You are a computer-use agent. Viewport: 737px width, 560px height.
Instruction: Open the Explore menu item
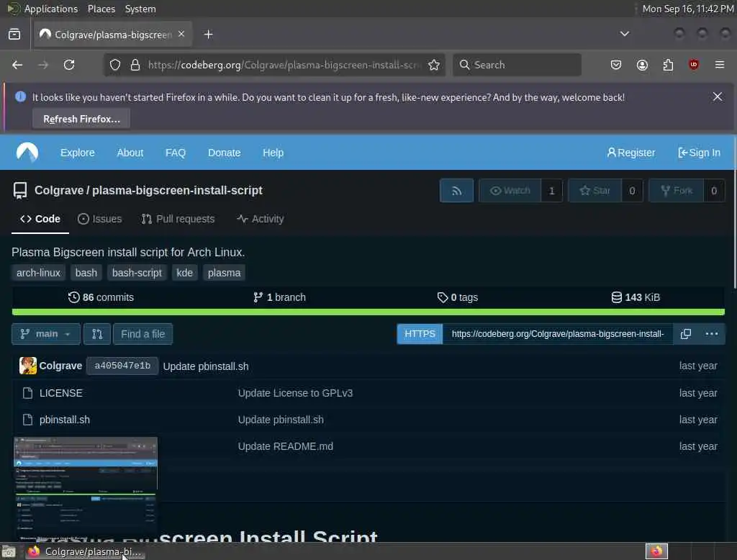pyautogui.click(x=78, y=153)
